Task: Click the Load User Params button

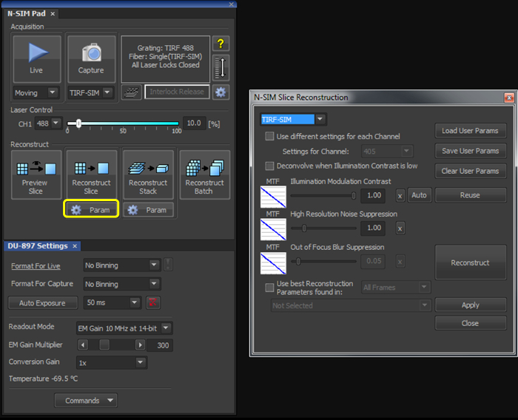Action: coord(470,131)
